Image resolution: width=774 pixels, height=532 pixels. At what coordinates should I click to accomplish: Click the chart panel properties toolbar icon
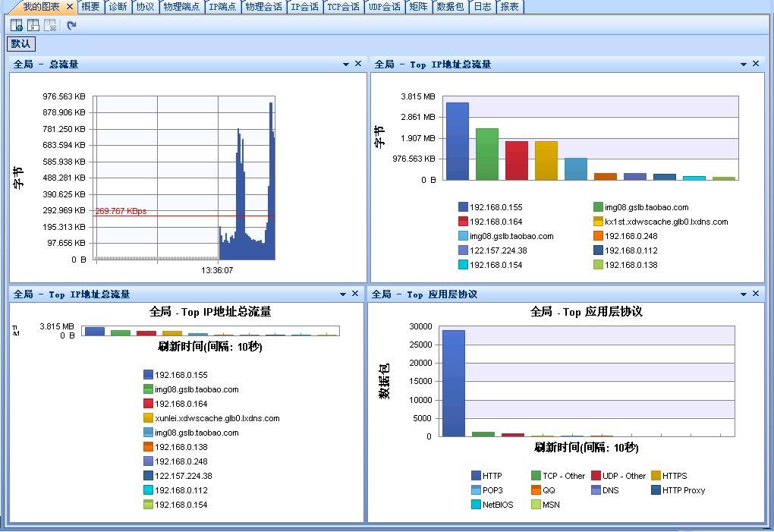pos(33,25)
